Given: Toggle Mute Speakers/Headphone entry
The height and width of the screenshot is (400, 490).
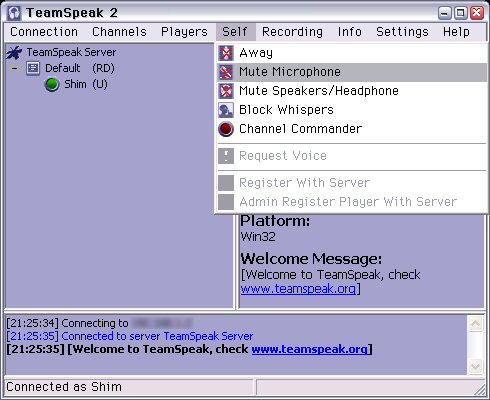Looking at the screenshot, I should click(352, 91).
